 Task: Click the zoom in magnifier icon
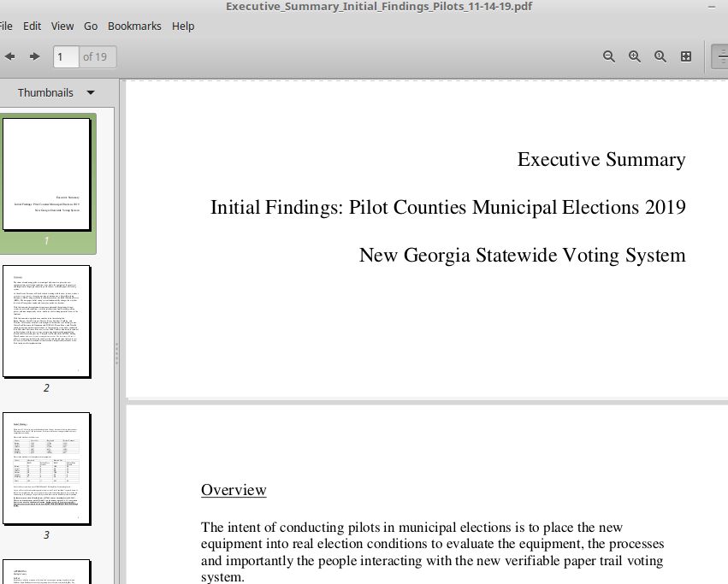[x=634, y=56]
